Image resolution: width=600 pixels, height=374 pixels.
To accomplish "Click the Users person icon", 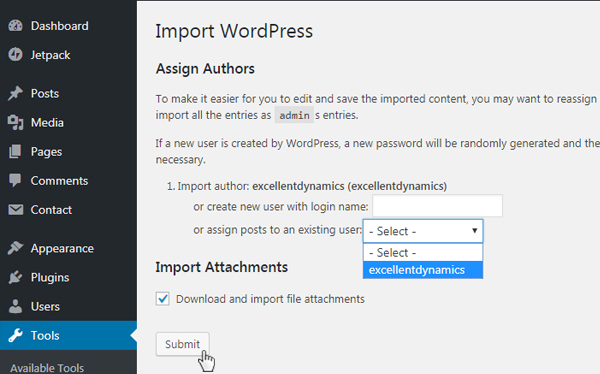I will (15, 306).
